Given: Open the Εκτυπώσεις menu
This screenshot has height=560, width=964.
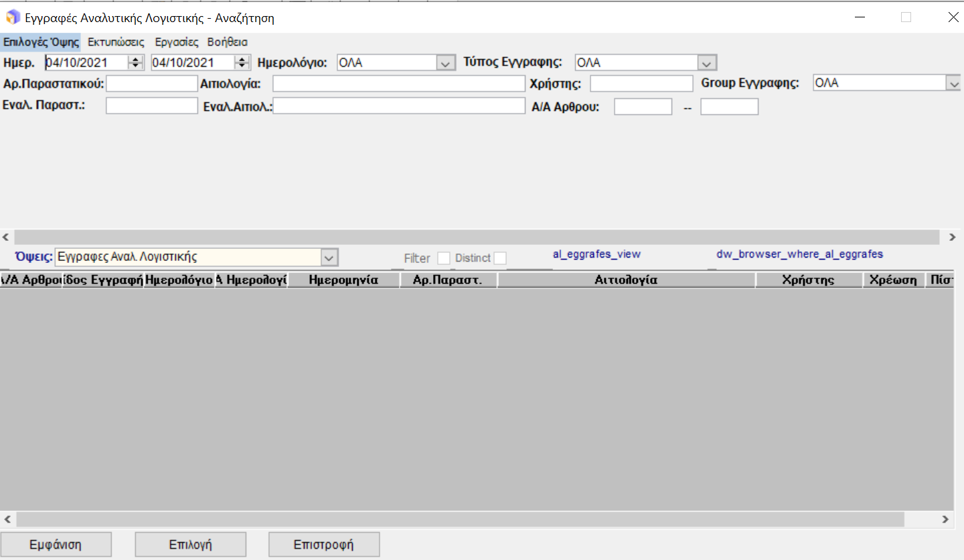Looking at the screenshot, I should [116, 41].
